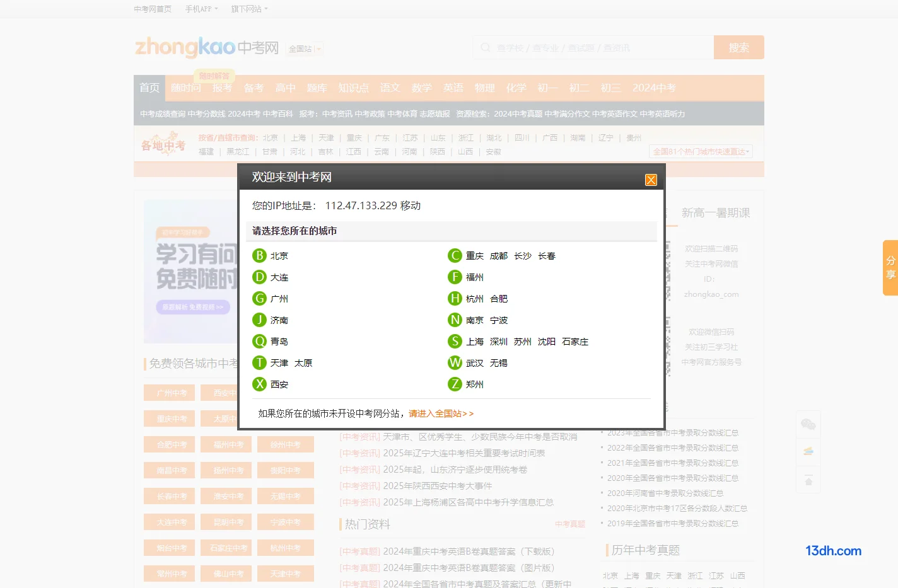Open the 题库 navigation tab
The image size is (898, 588).
pyautogui.click(x=317, y=88)
